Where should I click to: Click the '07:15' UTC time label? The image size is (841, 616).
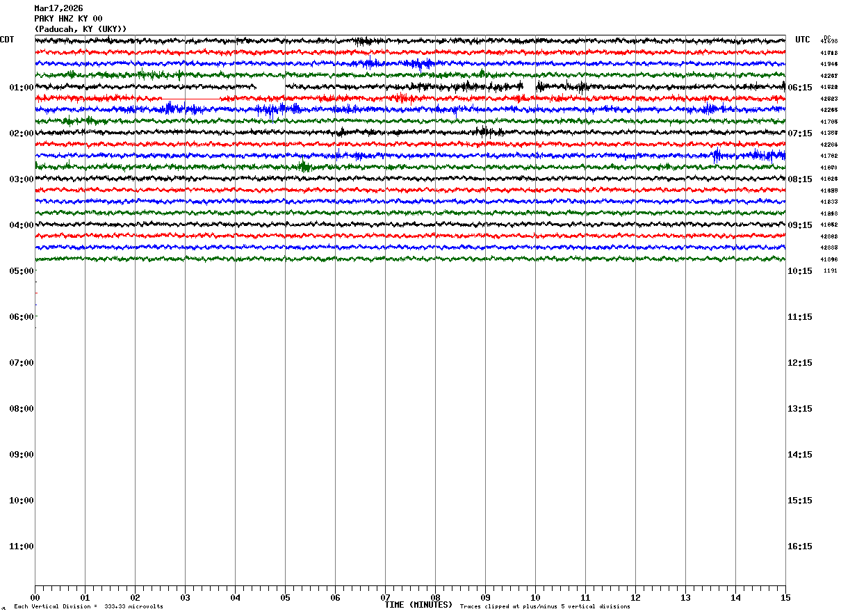pyautogui.click(x=800, y=133)
